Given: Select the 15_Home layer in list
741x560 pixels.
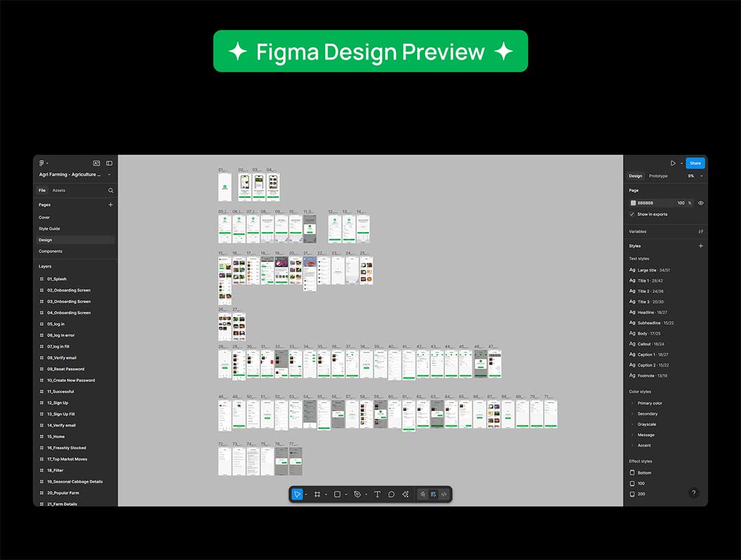Looking at the screenshot, I should pos(56,436).
